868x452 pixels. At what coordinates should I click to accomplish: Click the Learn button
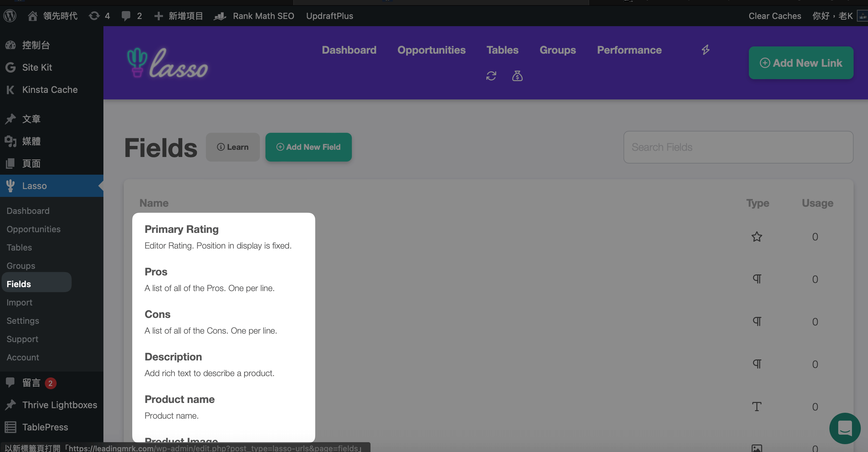[232, 147]
